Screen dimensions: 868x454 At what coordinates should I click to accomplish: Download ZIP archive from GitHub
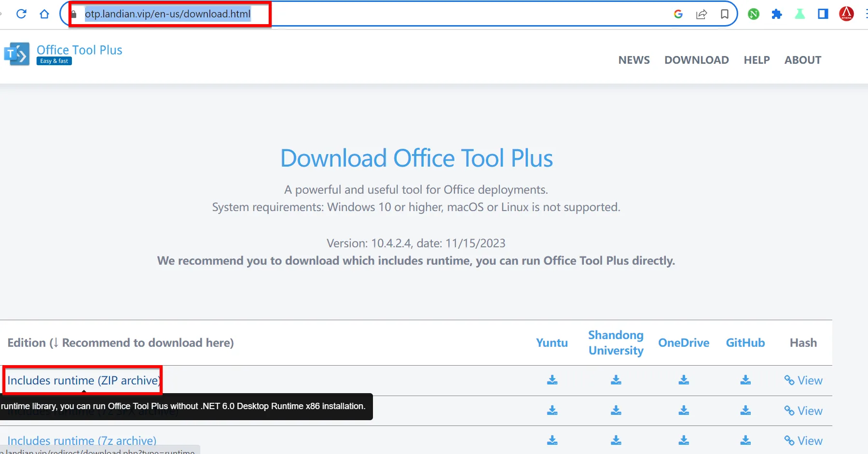click(745, 380)
